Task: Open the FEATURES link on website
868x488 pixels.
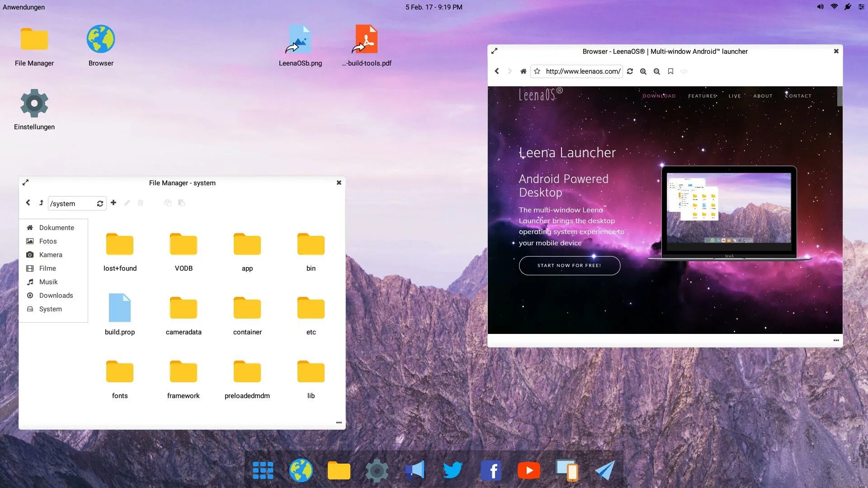Action: pos(702,96)
